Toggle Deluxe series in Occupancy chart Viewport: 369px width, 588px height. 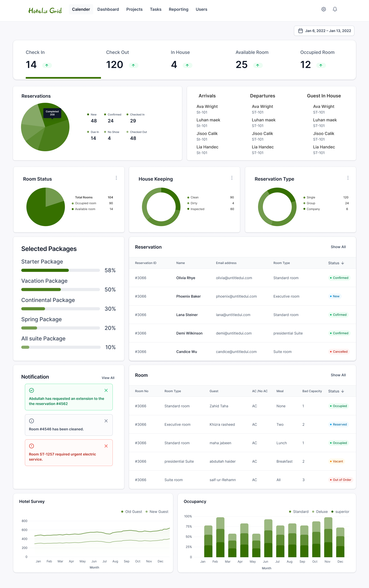point(320,512)
